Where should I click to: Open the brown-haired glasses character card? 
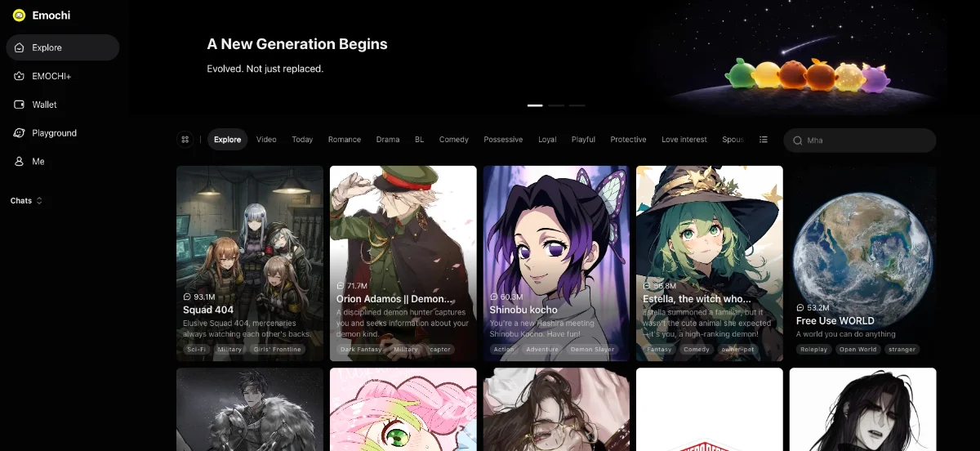pyautogui.click(x=556, y=409)
